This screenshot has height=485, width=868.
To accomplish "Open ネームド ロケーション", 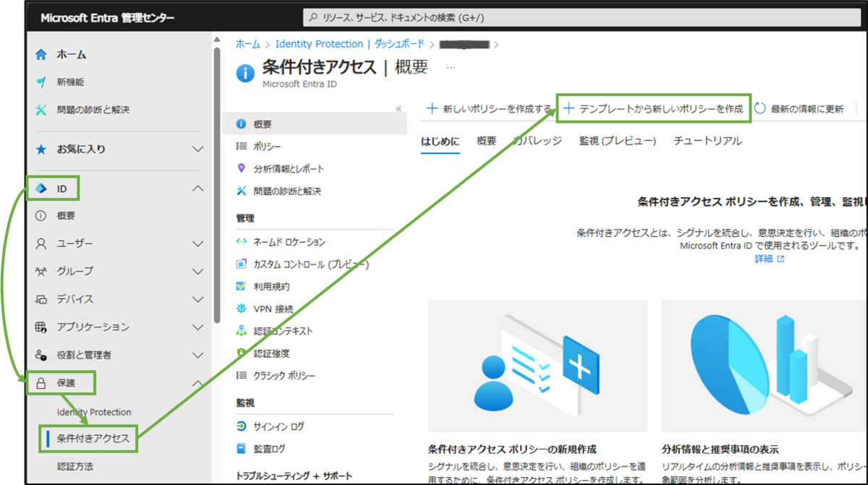I will 289,242.
